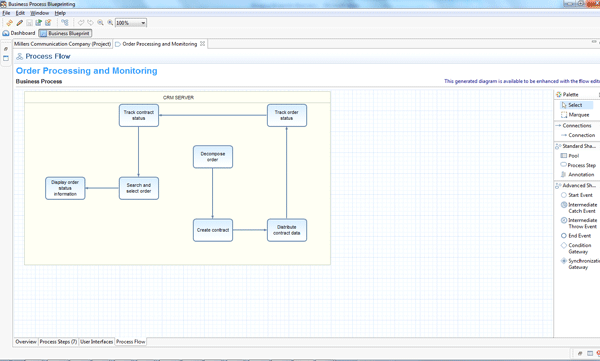Screen dimensions: 600x361
Task: Click the window icon in left sidebar
Action: click(6, 59)
